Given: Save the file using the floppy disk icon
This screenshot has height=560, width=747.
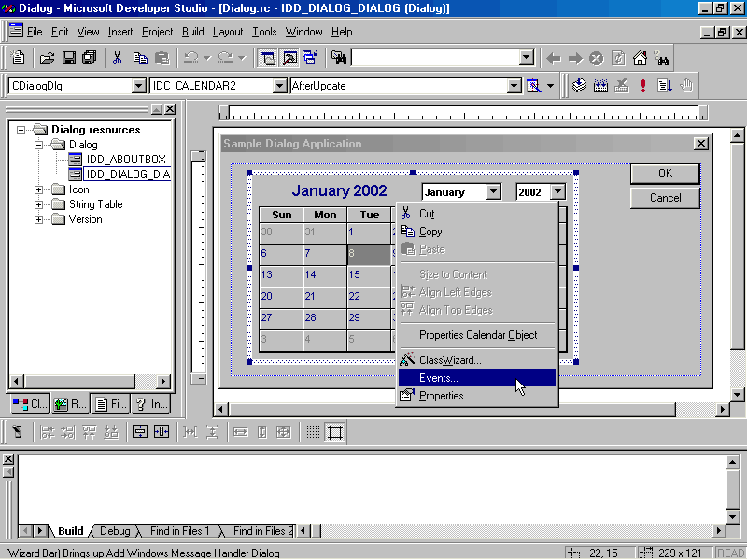Looking at the screenshot, I should 69,58.
